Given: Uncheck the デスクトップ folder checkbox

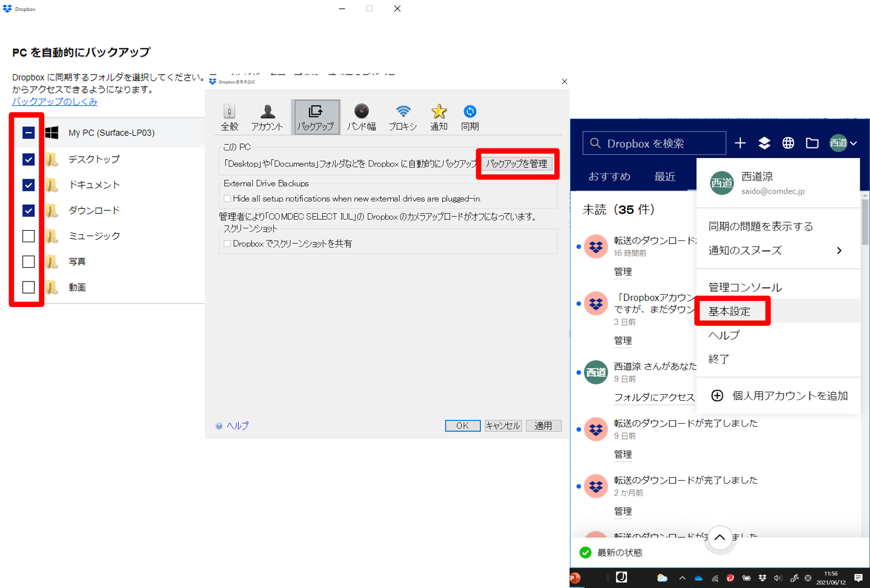Looking at the screenshot, I should (x=28, y=159).
